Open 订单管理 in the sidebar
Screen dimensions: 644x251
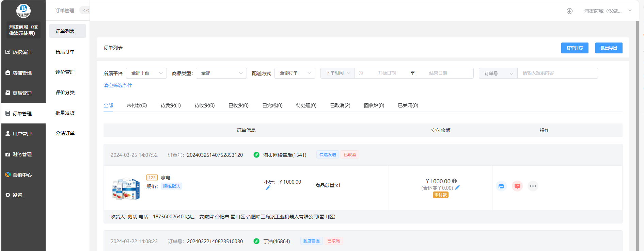(x=23, y=113)
